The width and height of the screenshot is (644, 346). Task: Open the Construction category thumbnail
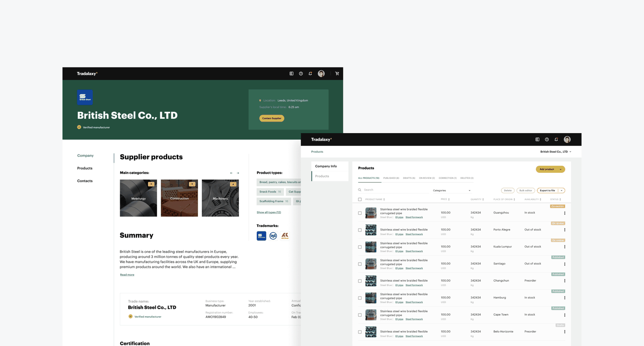coord(179,198)
